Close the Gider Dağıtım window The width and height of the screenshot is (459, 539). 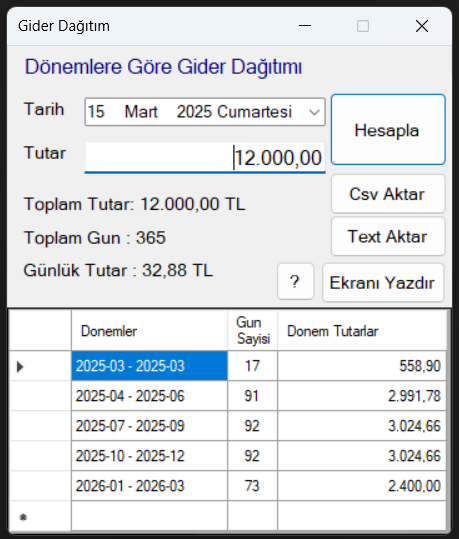tap(422, 26)
